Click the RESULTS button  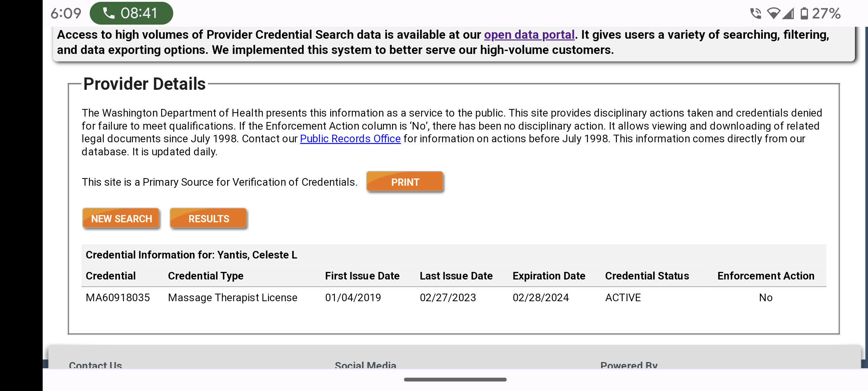pos(209,219)
